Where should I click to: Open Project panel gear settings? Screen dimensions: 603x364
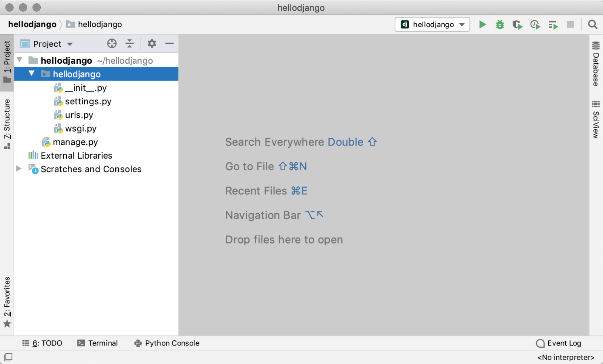coord(152,44)
